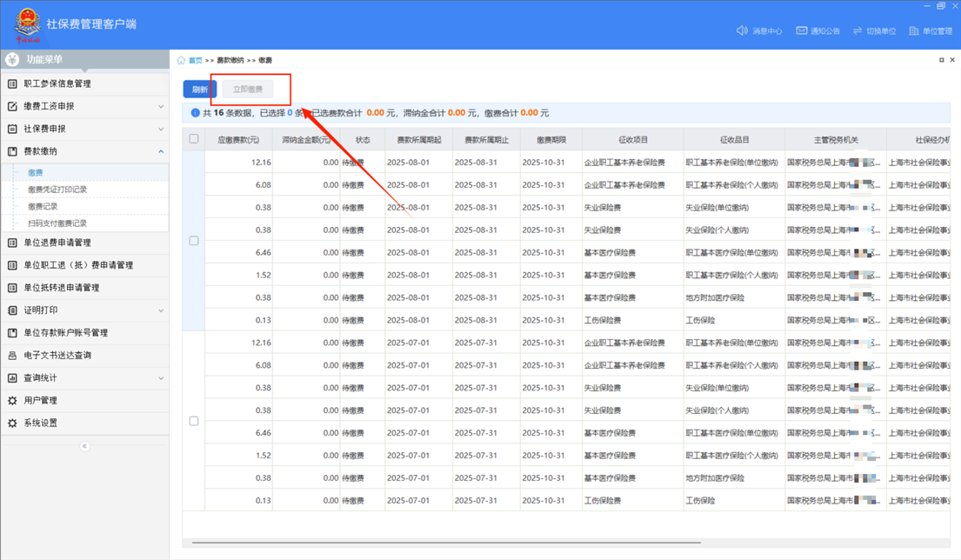
Task: Open 单位管理 building icon
Action: (x=914, y=30)
